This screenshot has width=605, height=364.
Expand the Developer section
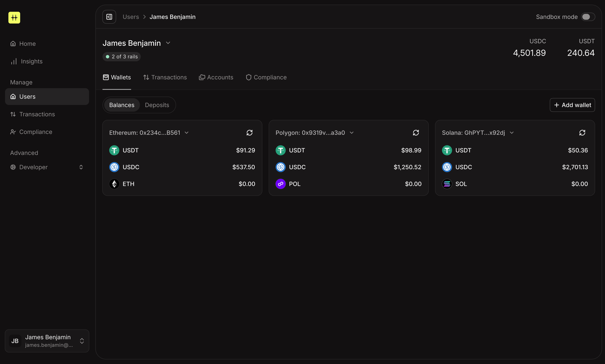[47, 167]
